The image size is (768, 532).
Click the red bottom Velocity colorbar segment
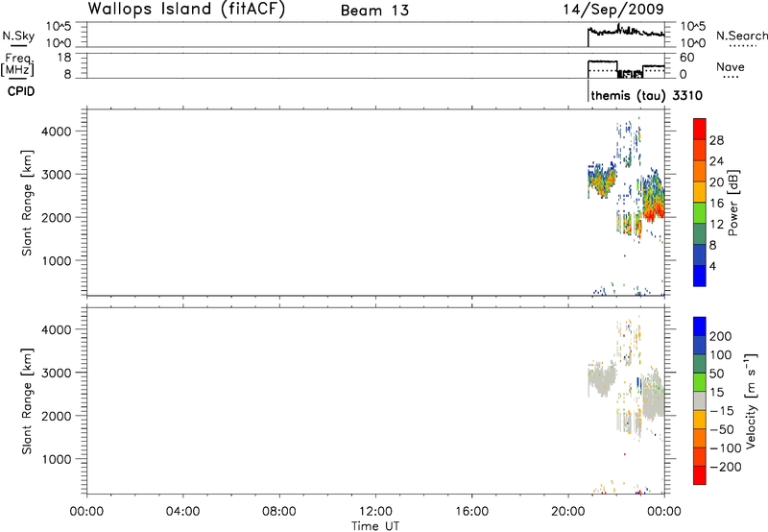(x=700, y=475)
